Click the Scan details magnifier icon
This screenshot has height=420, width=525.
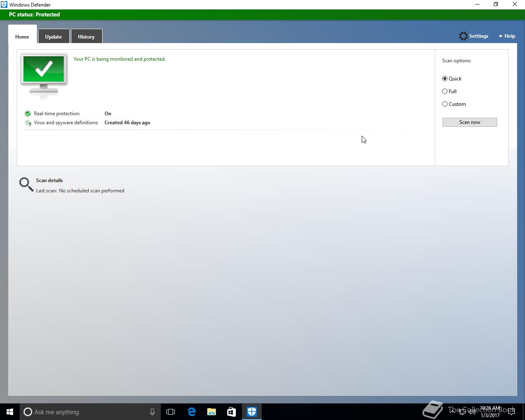(26, 185)
